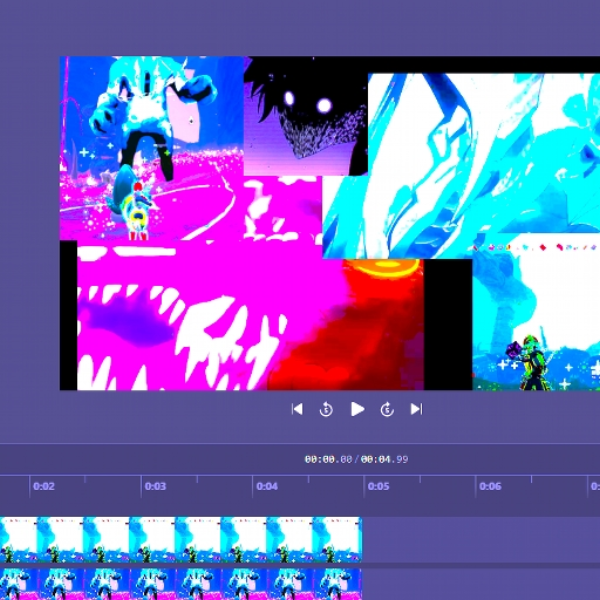Click the total duration 00:04.99 readout
The image size is (600, 600).
[x=384, y=459]
